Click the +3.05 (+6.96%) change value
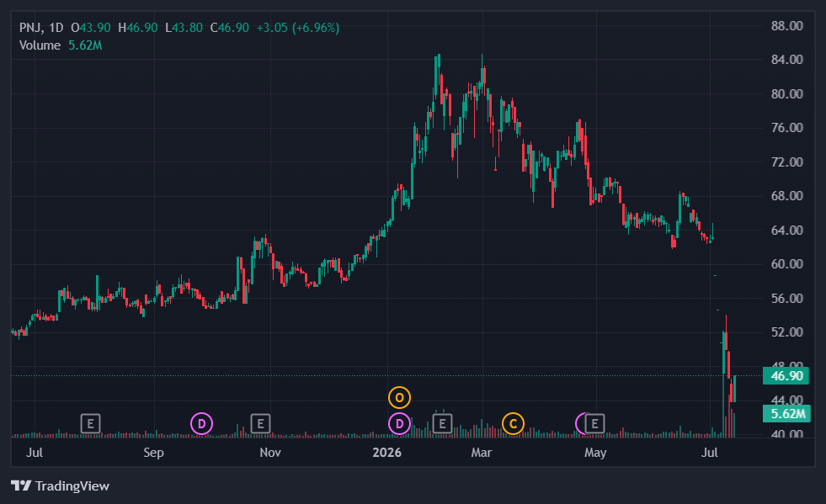The height and width of the screenshot is (504, 826). pyautogui.click(x=297, y=28)
